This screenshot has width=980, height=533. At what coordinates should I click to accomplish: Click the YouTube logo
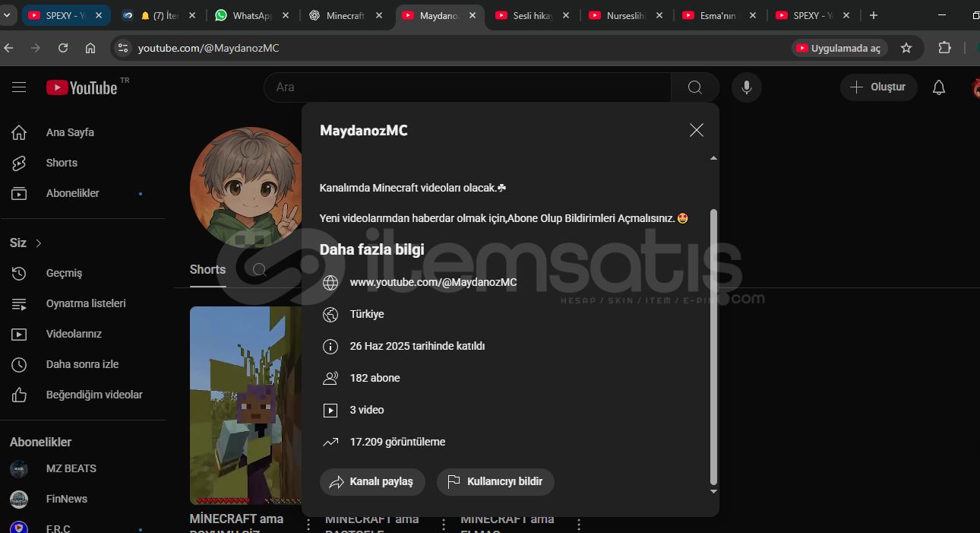point(82,87)
